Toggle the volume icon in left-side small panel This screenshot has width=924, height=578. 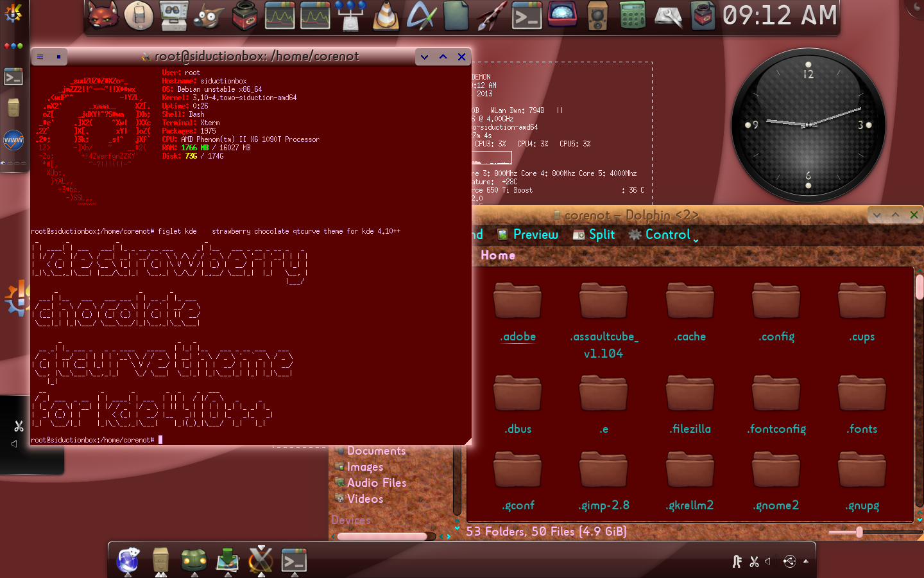pos(14,444)
